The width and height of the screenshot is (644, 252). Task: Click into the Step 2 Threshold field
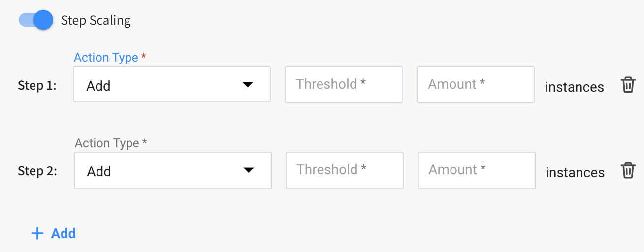[x=344, y=170]
